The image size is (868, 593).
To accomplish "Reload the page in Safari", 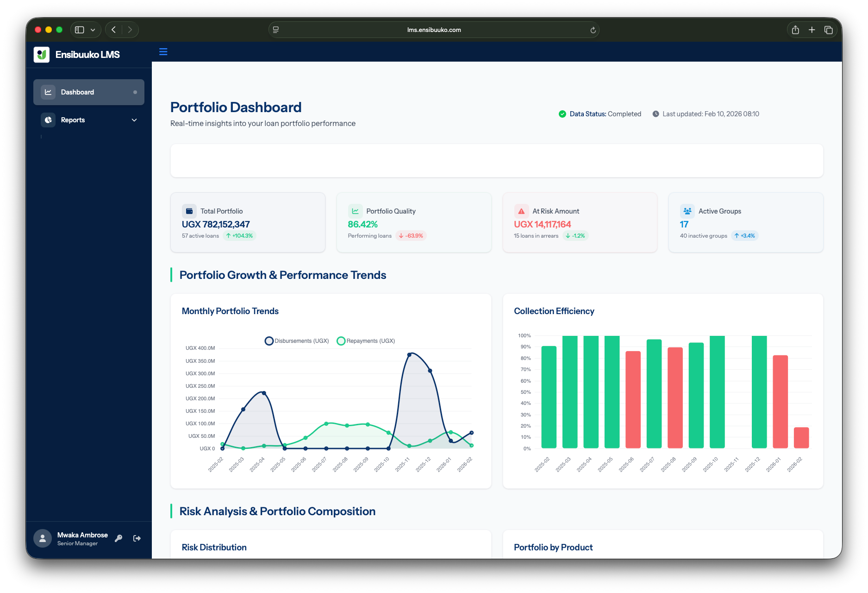I will (593, 29).
